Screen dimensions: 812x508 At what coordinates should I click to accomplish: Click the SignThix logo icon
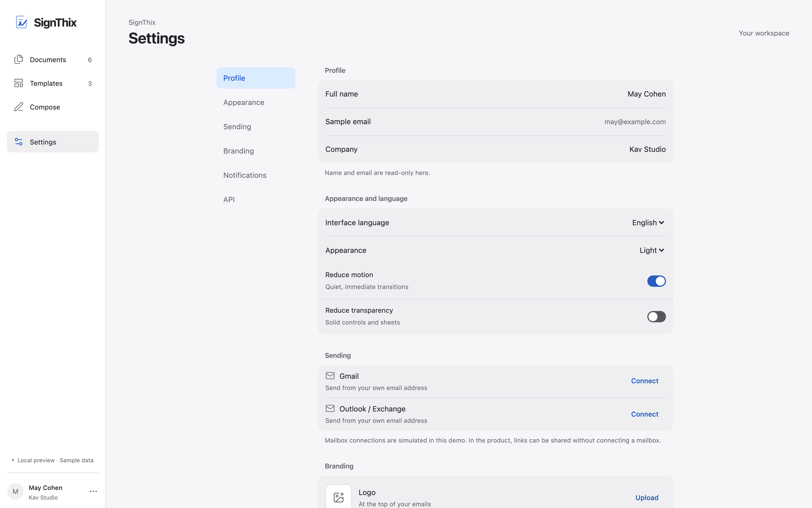coord(21,22)
